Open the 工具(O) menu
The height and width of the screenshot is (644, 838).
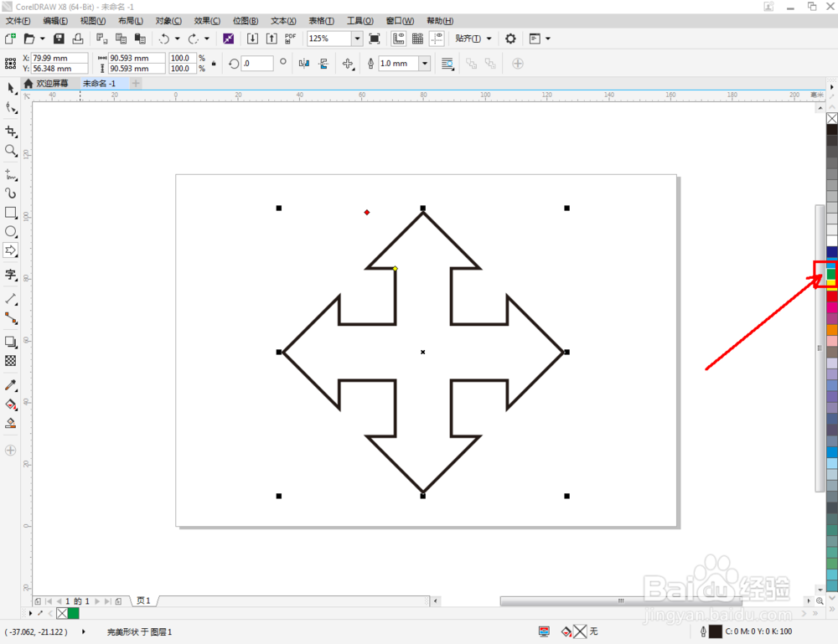[x=360, y=21]
